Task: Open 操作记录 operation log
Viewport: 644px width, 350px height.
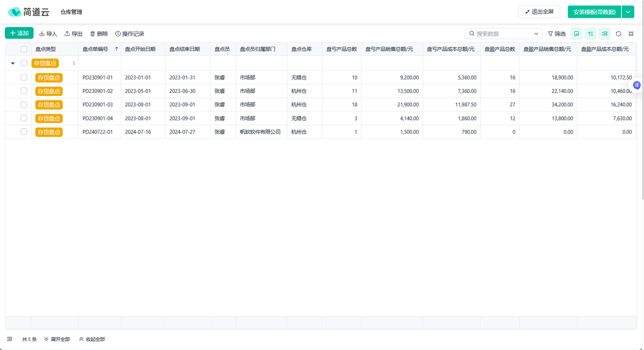Action: 130,34
